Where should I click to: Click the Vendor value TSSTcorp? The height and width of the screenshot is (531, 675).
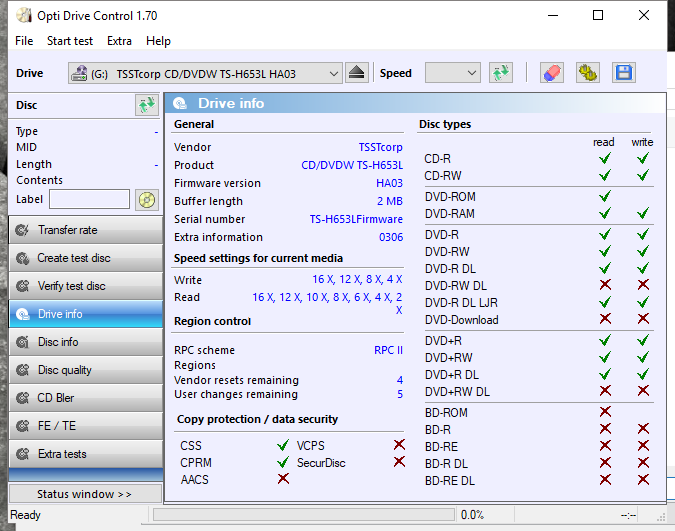[x=381, y=147]
